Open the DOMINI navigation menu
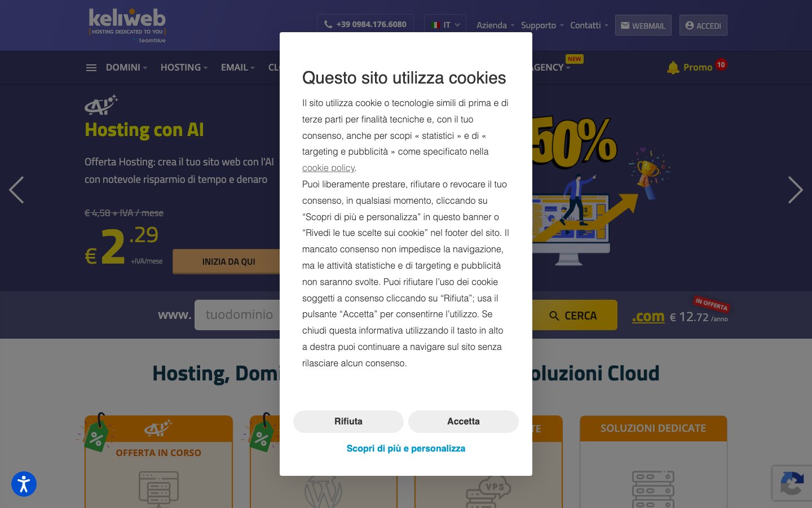The width and height of the screenshot is (812, 508). [126, 67]
